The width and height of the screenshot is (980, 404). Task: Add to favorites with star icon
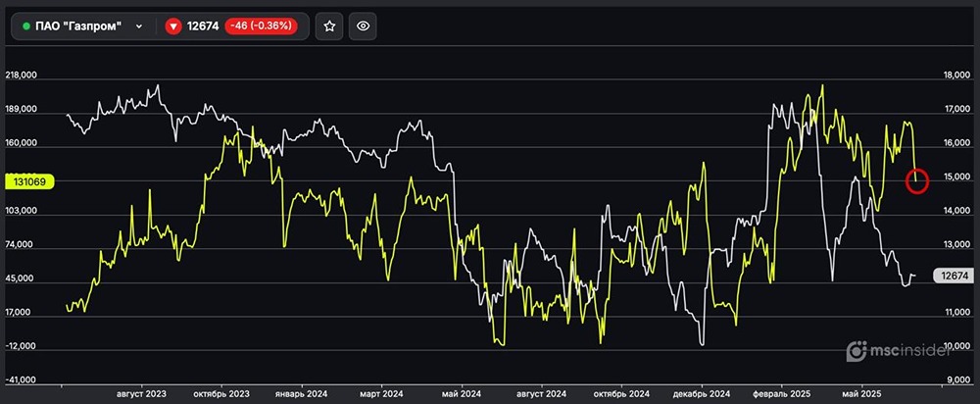coord(329,26)
